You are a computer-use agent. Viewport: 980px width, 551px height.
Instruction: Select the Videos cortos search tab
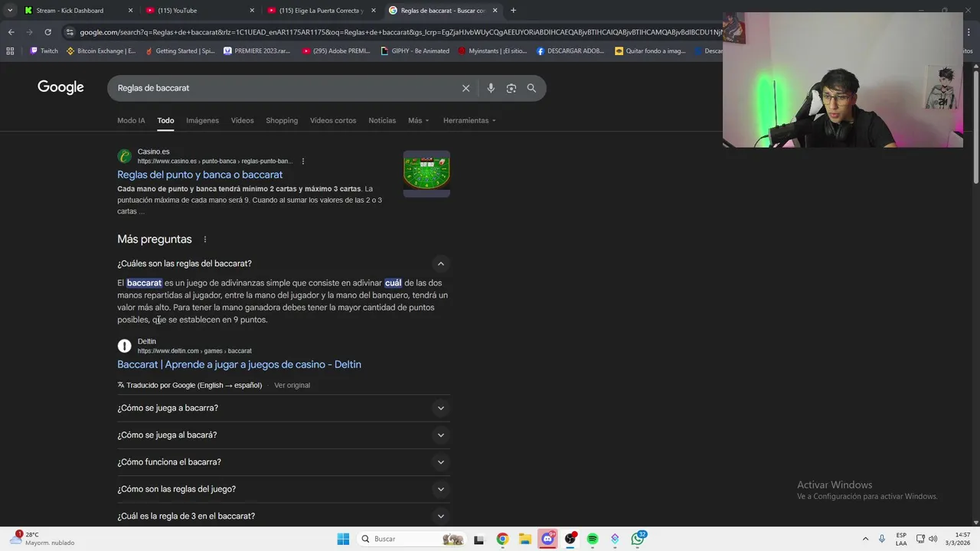pos(333,120)
